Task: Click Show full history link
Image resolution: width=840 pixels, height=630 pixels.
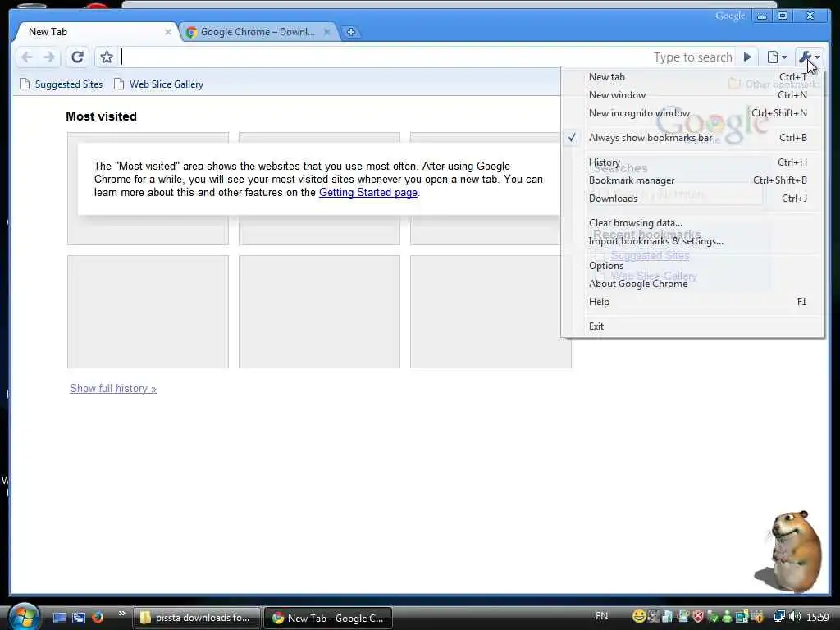Action: click(113, 388)
